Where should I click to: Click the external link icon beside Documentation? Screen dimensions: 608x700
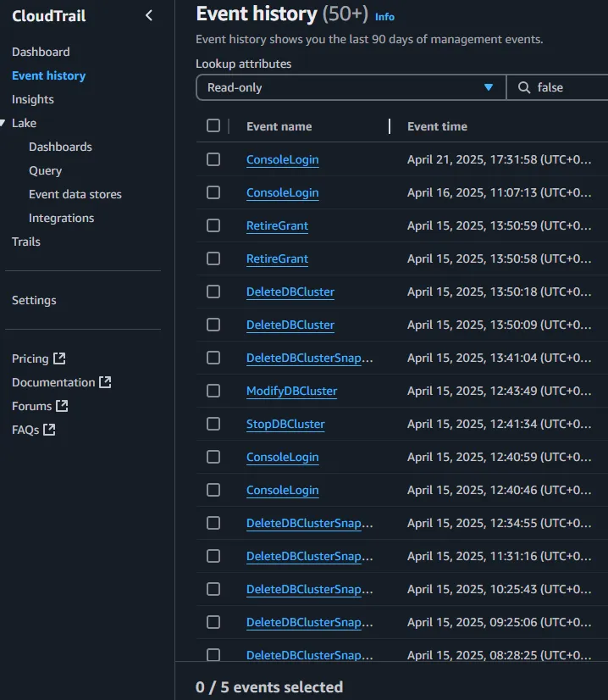pos(105,382)
